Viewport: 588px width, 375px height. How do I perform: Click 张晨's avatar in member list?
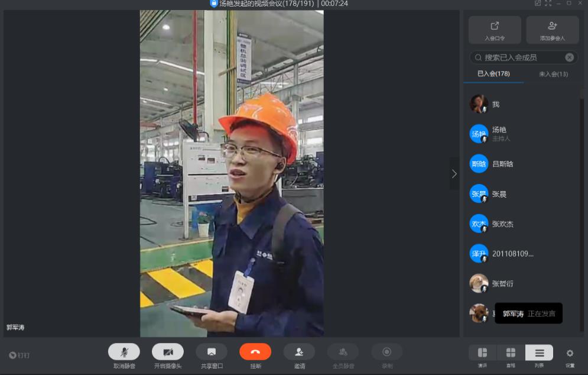click(479, 193)
